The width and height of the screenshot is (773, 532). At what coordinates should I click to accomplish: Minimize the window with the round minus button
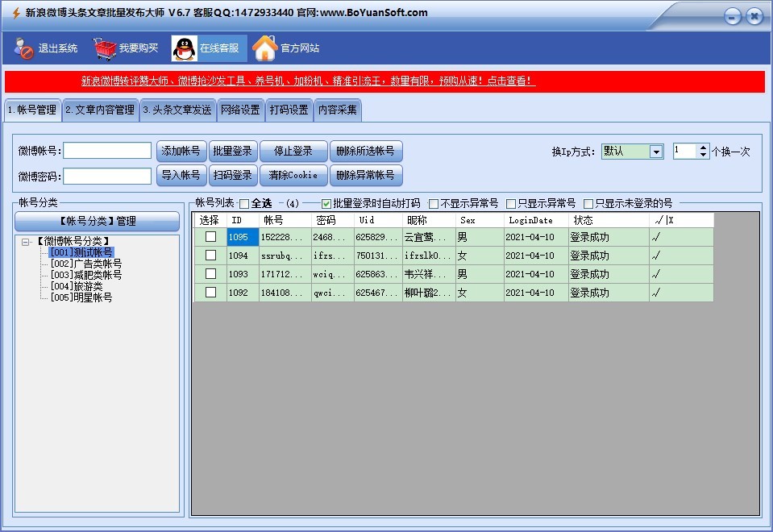[732, 17]
